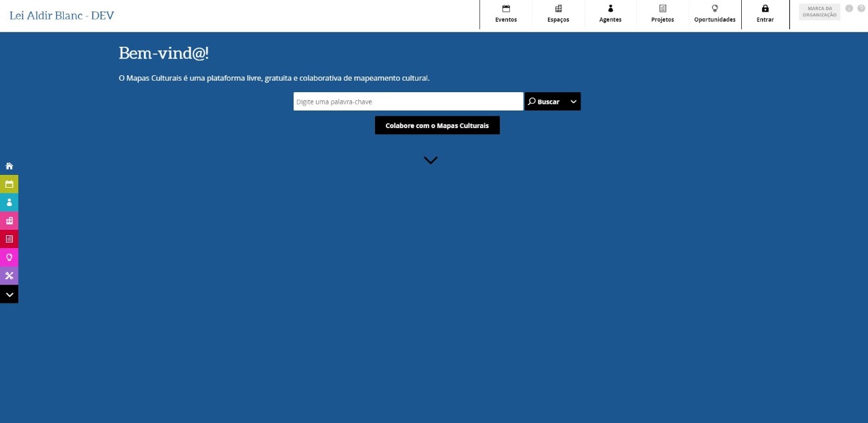Select Projetos in the top navigation
The width and height of the screenshot is (868, 423).
point(663,14)
